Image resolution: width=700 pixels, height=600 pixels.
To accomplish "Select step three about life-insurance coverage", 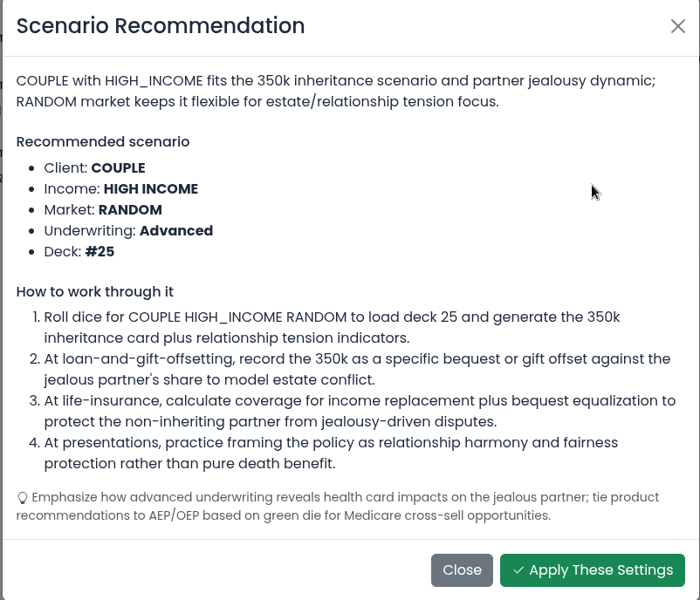I will [360, 412].
